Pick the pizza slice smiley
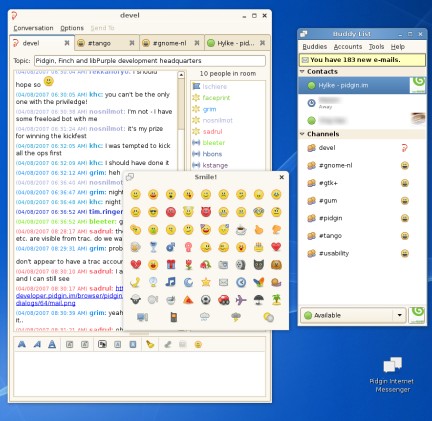The height and width of the screenshot is (421, 432). pyautogui.click(x=188, y=300)
